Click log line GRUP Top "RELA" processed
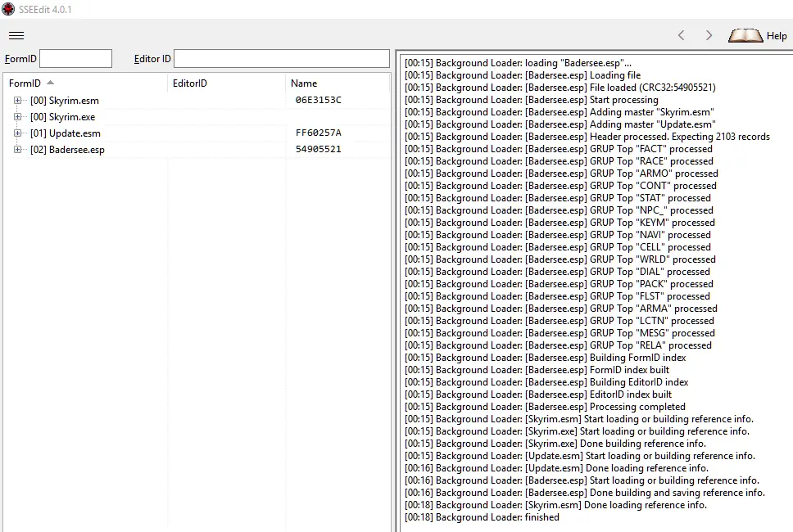 click(x=558, y=345)
